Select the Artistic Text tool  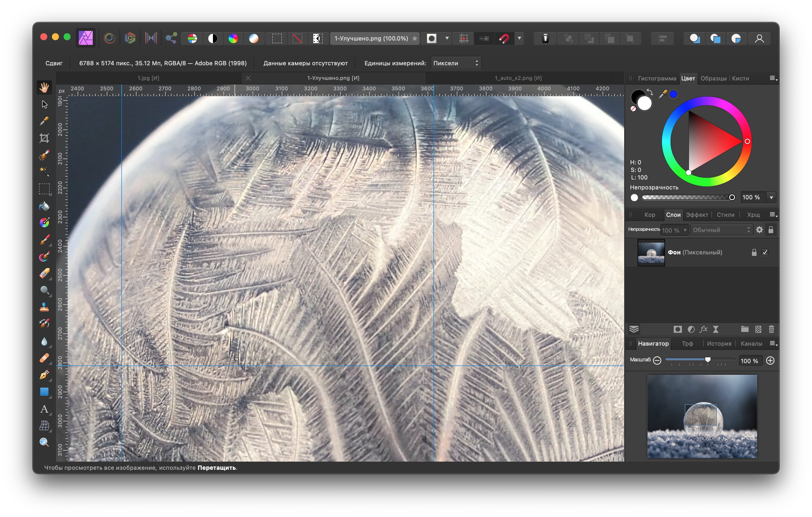[x=44, y=409]
